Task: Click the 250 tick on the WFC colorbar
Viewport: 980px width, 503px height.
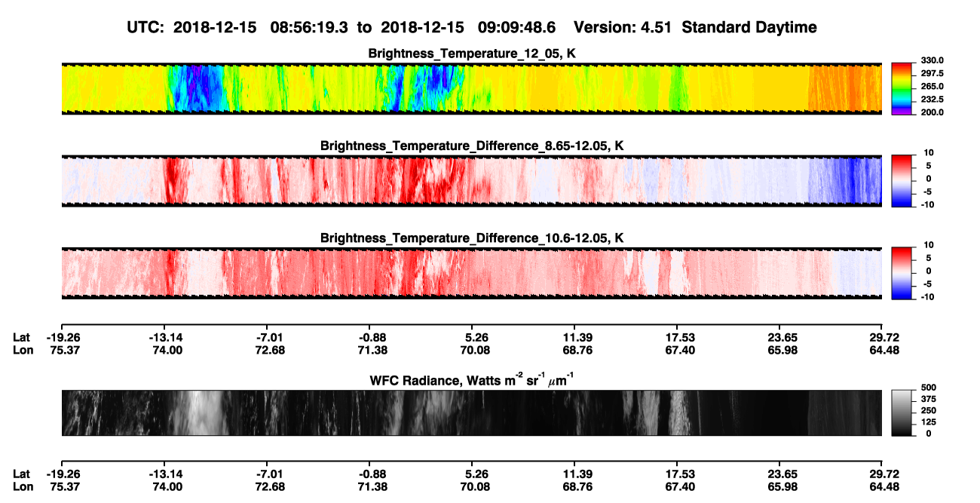Action: pos(929,410)
